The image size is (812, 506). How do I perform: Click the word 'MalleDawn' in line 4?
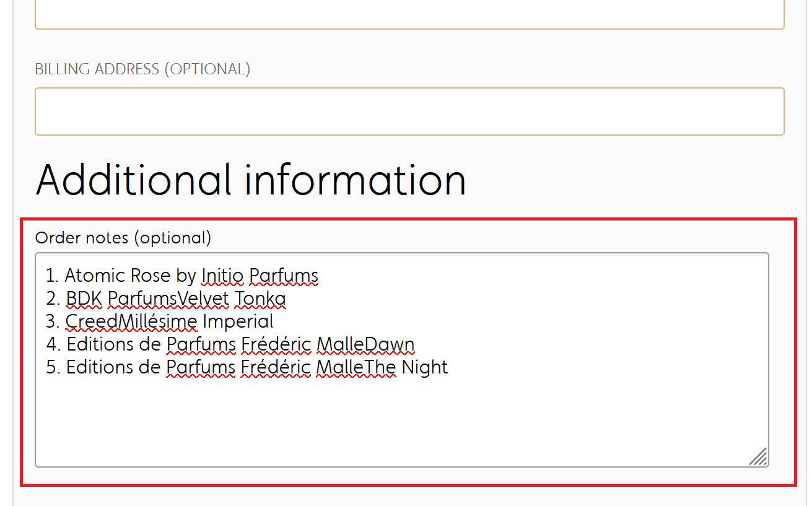tap(365, 344)
